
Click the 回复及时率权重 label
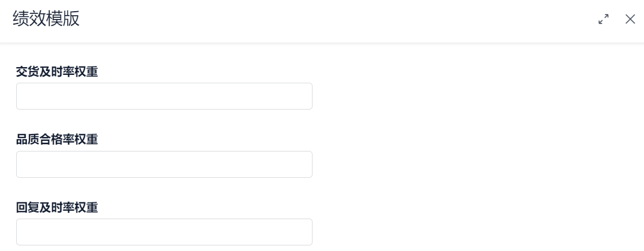tap(57, 208)
